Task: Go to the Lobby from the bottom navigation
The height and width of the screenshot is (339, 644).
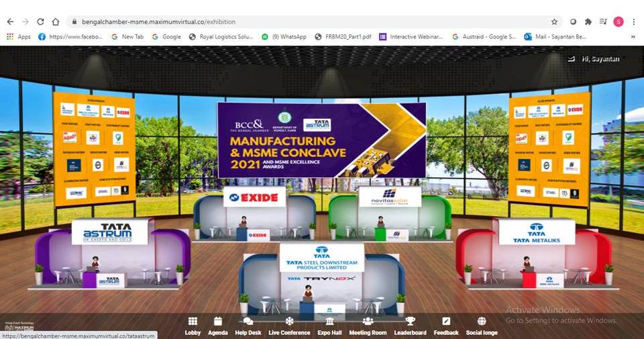Action: pos(193,326)
